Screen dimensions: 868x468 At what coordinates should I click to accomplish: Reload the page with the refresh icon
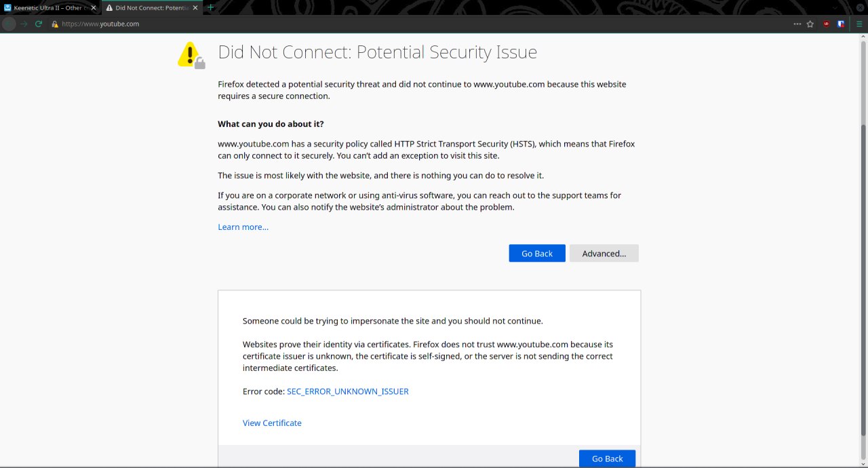tap(39, 24)
